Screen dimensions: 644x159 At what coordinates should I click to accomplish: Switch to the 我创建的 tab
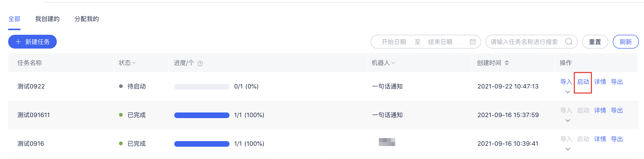47,19
